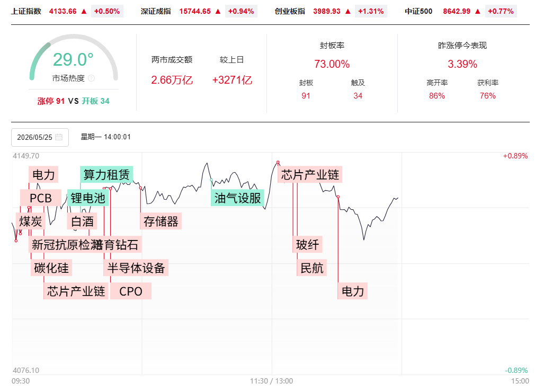
Task: Open the 2026/05/25 date picker field
Action: tap(40, 138)
